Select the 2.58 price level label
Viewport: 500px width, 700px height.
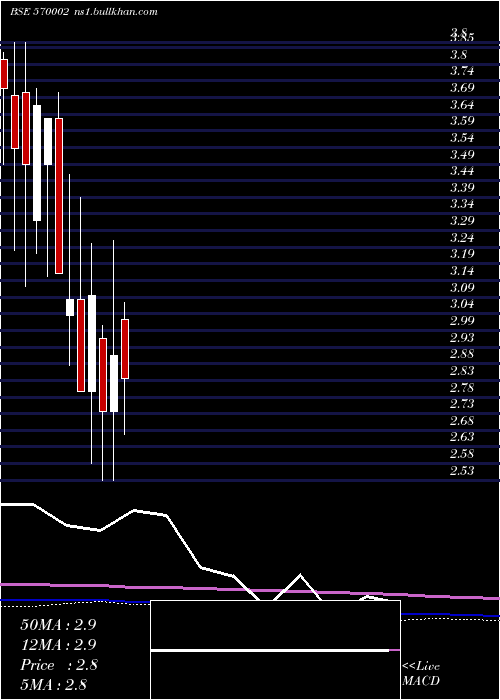(462, 454)
